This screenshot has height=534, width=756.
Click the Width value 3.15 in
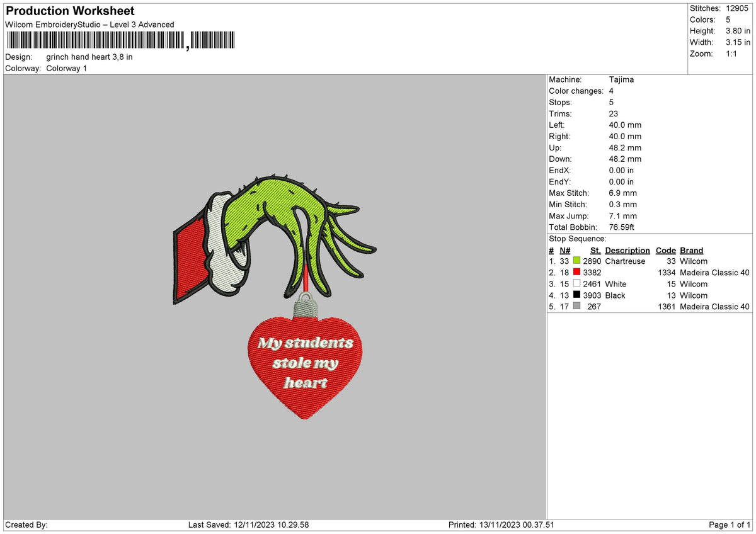(738, 42)
